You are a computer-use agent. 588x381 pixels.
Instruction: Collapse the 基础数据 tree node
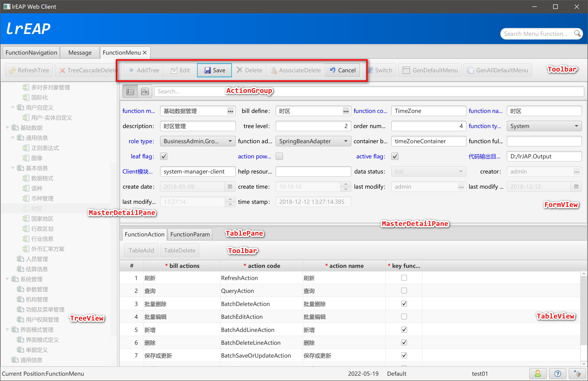[x=7, y=128]
